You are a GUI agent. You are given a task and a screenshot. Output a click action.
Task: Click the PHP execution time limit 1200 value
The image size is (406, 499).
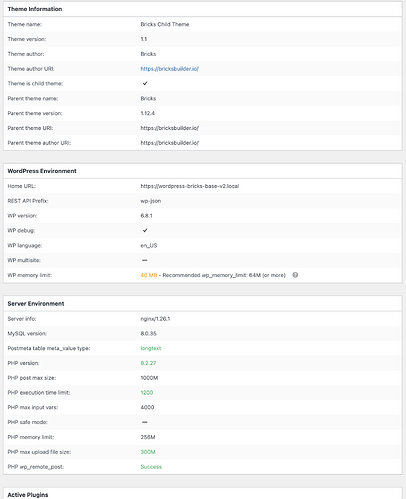(147, 393)
